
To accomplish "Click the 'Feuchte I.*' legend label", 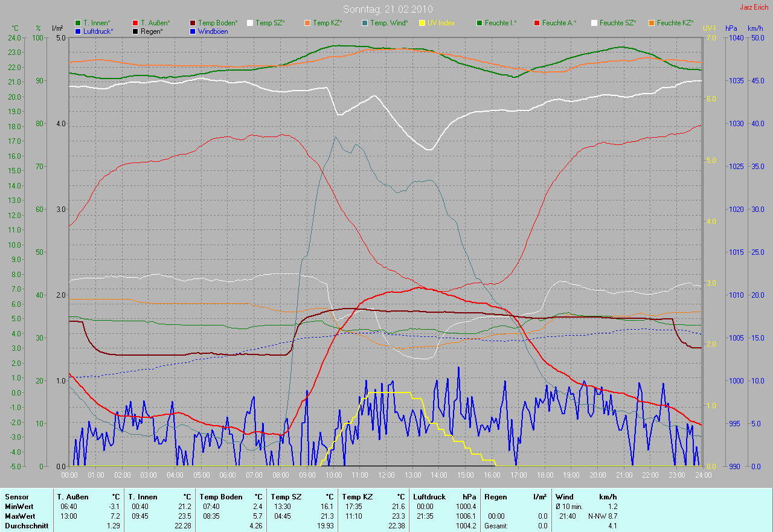I will coord(500,23).
